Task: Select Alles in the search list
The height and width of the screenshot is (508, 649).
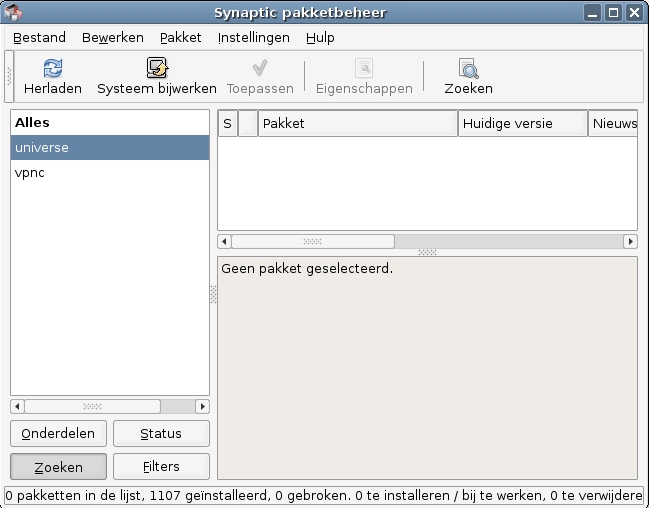Action: click(x=110, y=123)
